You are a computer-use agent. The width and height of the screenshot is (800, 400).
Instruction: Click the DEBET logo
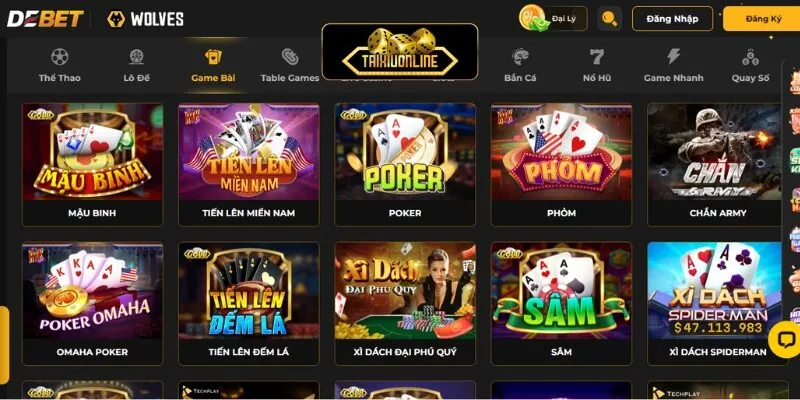click(x=45, y=19)
